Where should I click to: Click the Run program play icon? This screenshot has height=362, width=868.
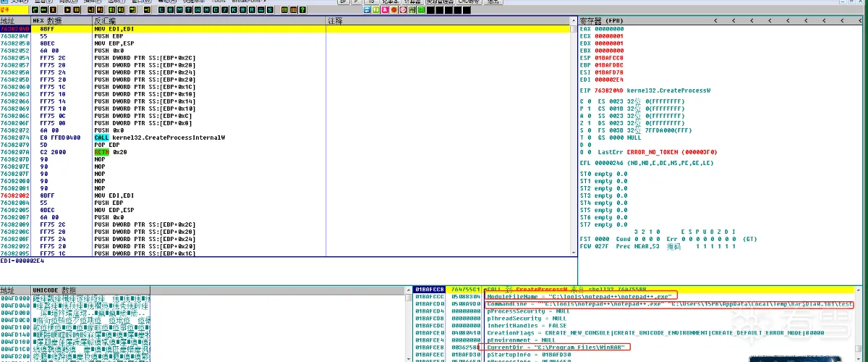coord(67,10)
